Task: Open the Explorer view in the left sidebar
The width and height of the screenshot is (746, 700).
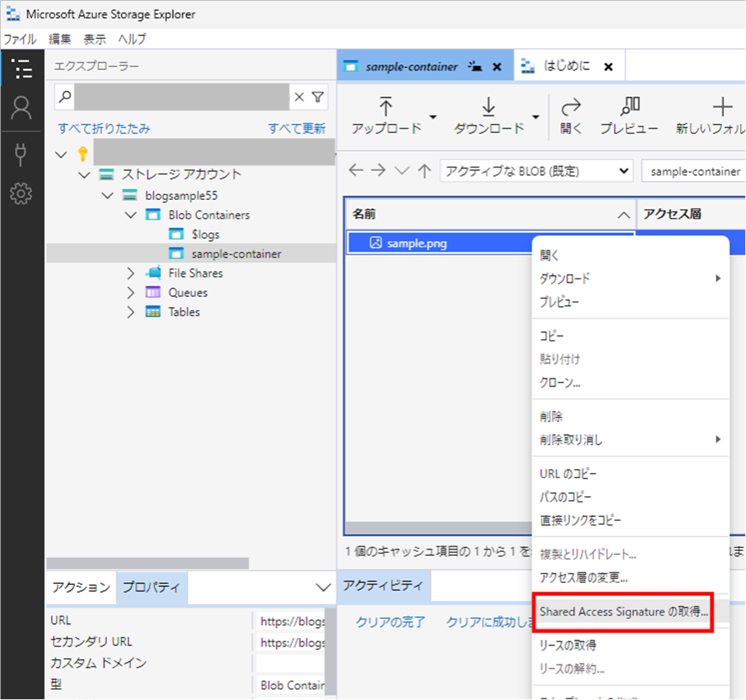Action: (x=22, y=69)
